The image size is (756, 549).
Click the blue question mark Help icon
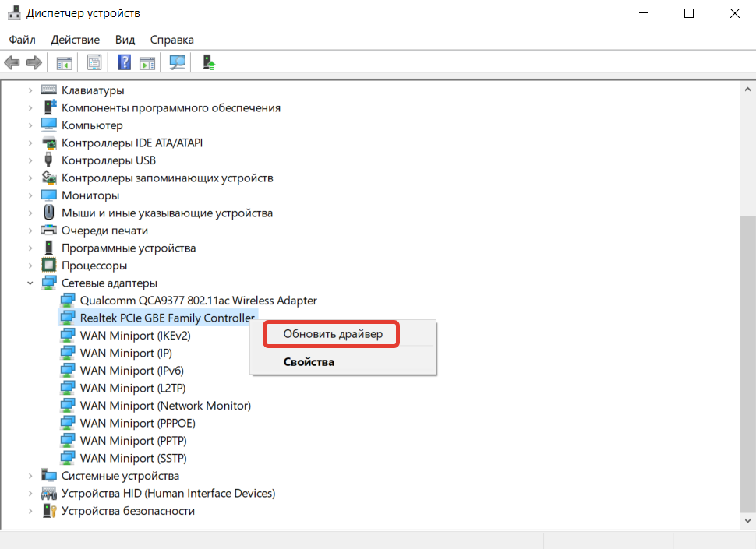tap(124, 62)
